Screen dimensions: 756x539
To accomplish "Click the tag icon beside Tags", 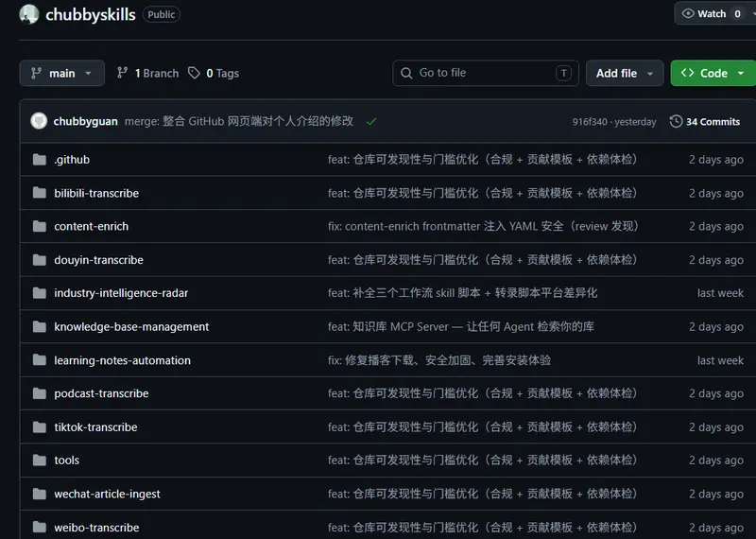I will coord(194,73).
